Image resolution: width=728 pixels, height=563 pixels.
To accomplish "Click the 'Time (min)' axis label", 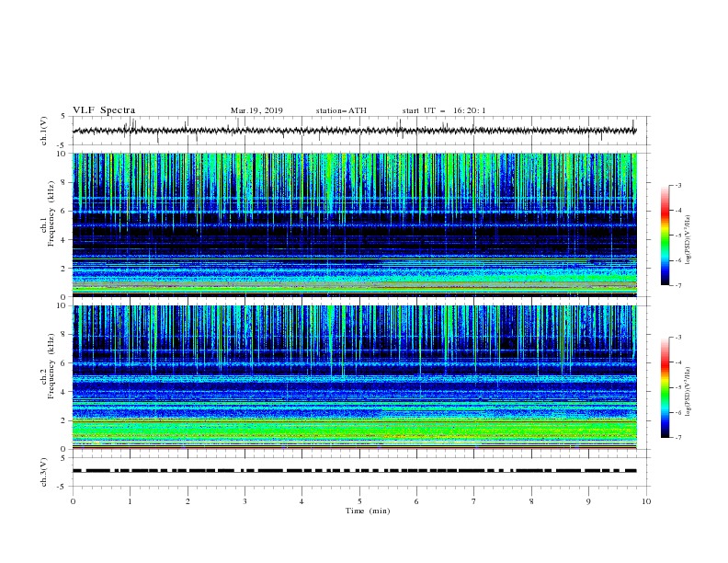I will (x=368, y=511).
